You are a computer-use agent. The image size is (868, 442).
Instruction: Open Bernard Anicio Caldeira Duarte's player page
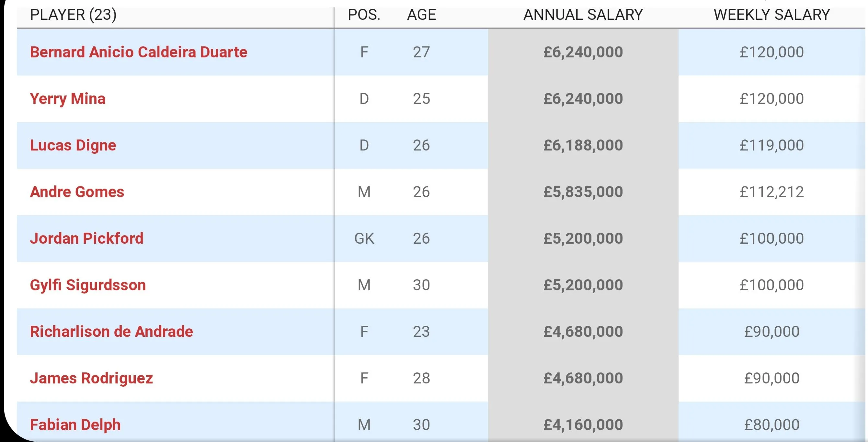point(139,52)
